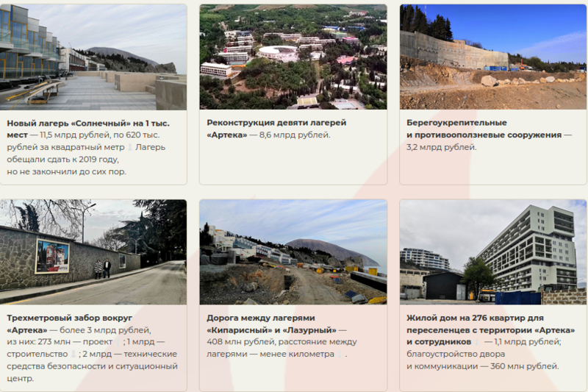Click the line «обещали сдать к 2019 году»
The image size is (588, 392).
[62, 159]
